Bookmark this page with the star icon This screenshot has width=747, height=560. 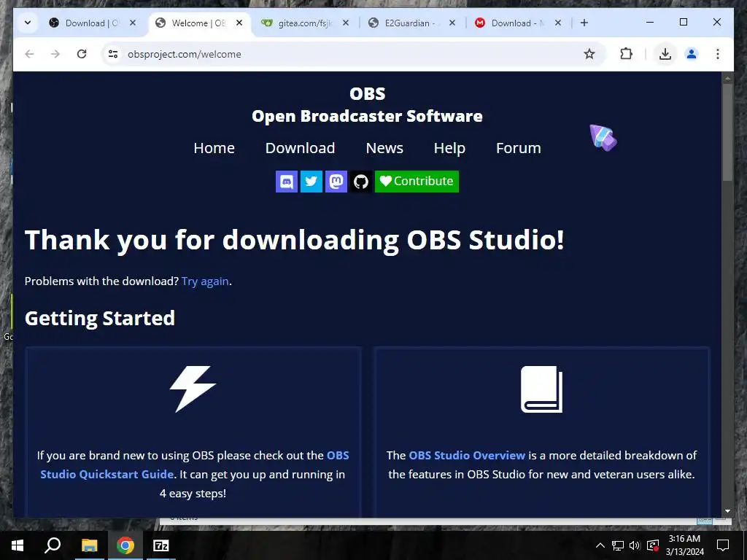coord(589,54)
